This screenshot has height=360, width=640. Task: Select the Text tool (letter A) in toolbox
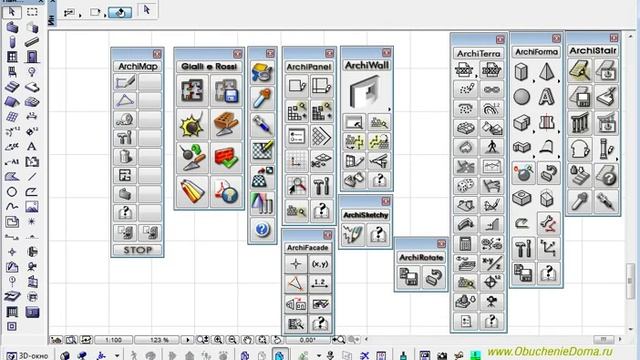coord(31,147)
